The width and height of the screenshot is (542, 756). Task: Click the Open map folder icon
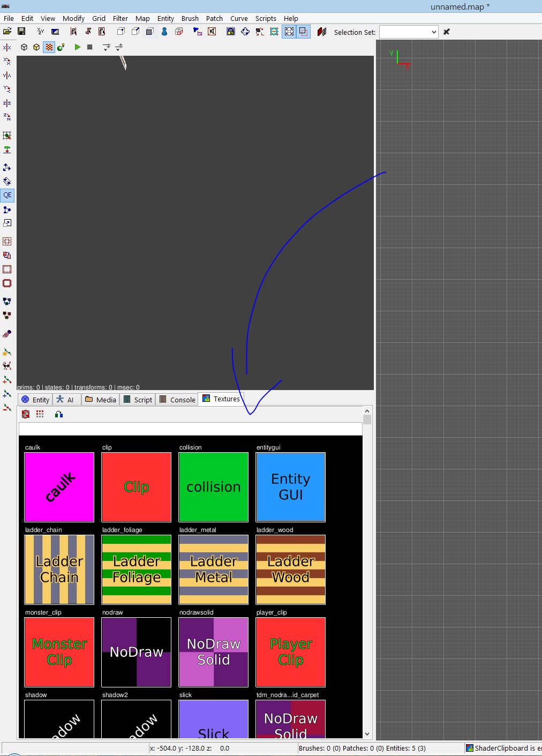click(x=7, y=32)
